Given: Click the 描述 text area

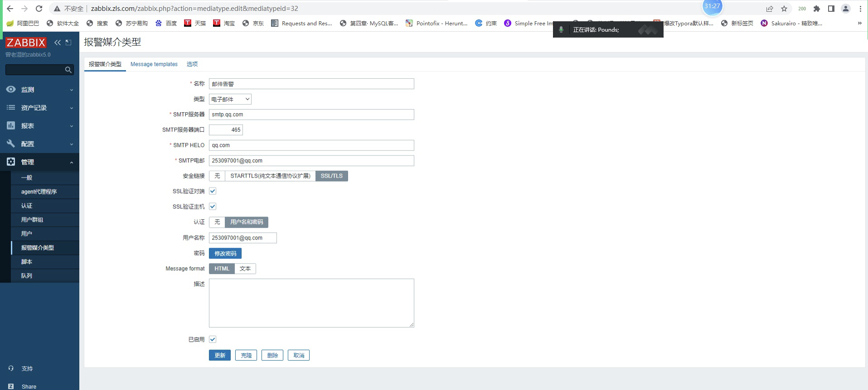Looking at the screenshot, I should point(311,303).
